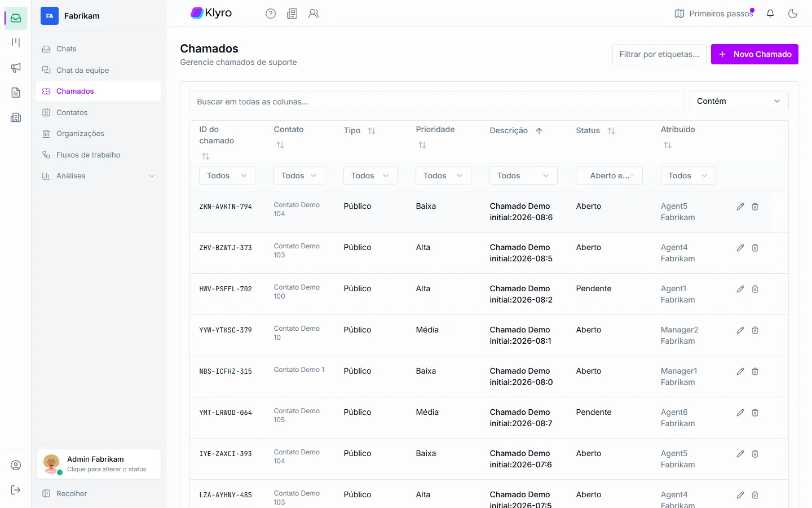This screenshot has width=812, height=508.
Task: Open Contato Todos filter dropdown
Action: click(x=299, y=176)
